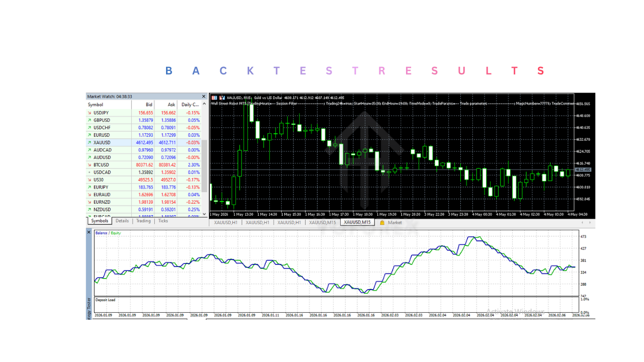Switch to the Details tab
This screenshot has height=362, width=644.
click(x=122, y=221)
